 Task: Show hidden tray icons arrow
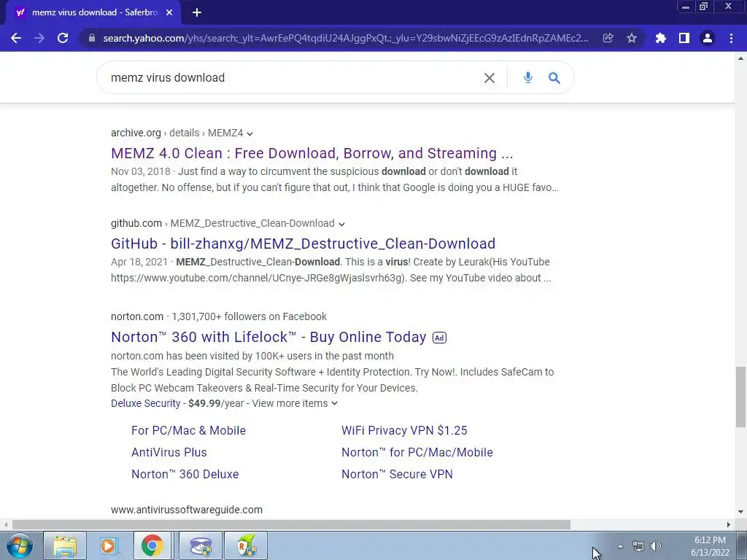620,546
